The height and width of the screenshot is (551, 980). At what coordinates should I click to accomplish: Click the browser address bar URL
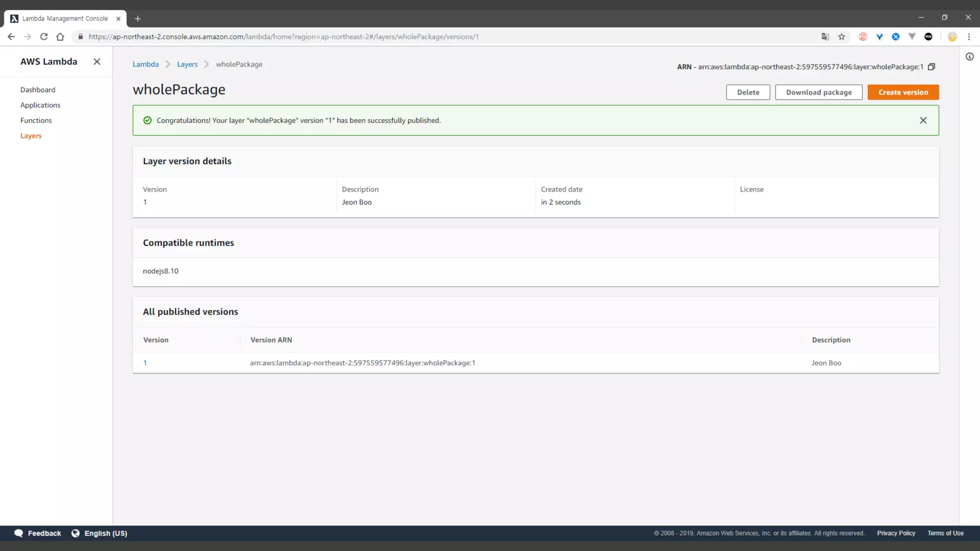click(283, 37)
